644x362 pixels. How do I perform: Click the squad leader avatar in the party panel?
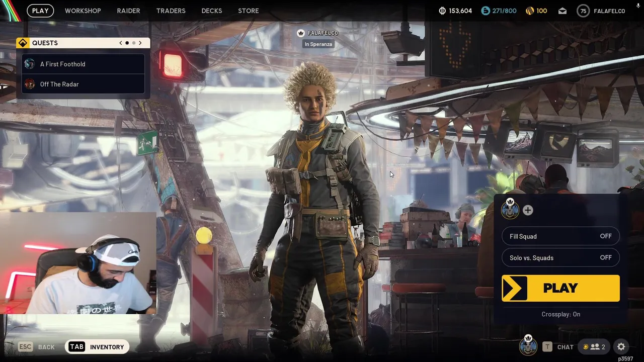coord(510,209)
